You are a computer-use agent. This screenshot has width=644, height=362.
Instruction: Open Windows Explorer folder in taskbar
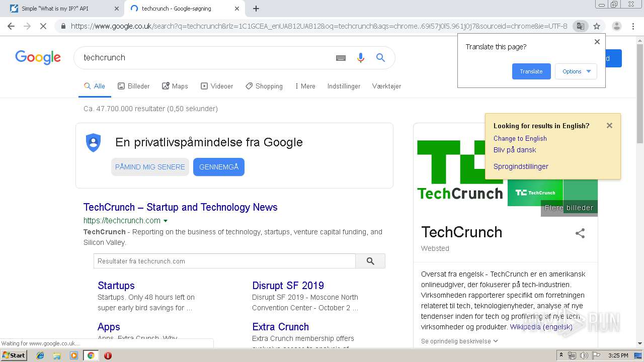point(57,355)
